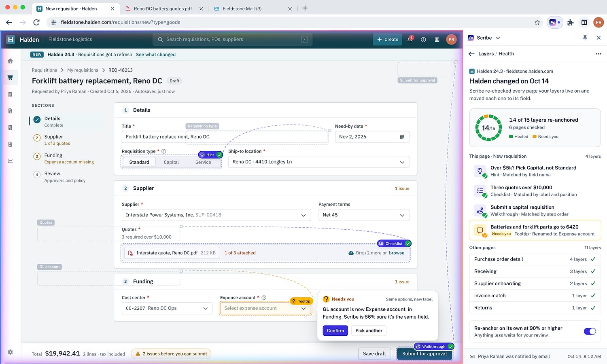Open the Receiving layers row
The height and width of the screenshot is (364, 607).
click(x=535, y=271)
